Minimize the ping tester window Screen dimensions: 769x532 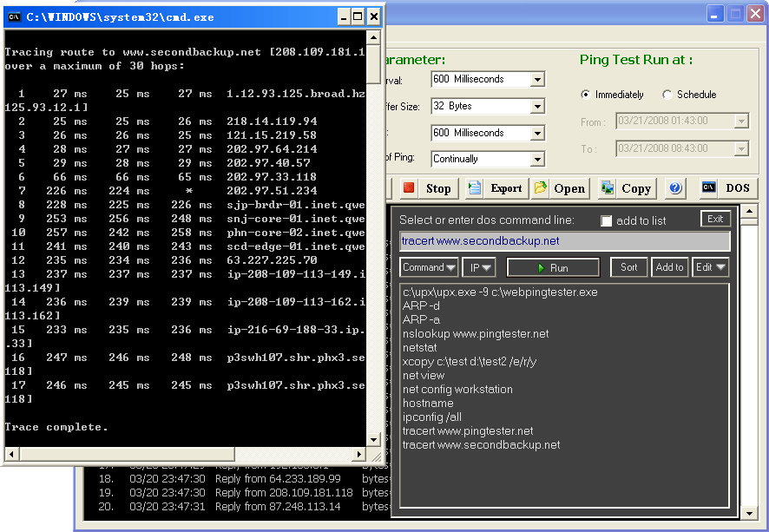click(x=715, y=14)
